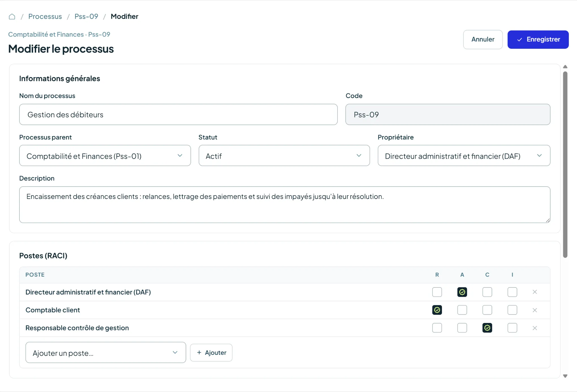
Task: Open the Statut dropdown
Action: [x=284, y=156]
